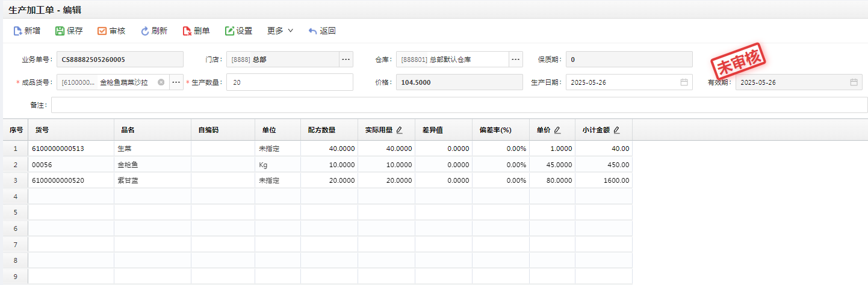Open 门店 lookup via ellipsis button
This screenshot has height=285, width=868.
pos(346,60)
